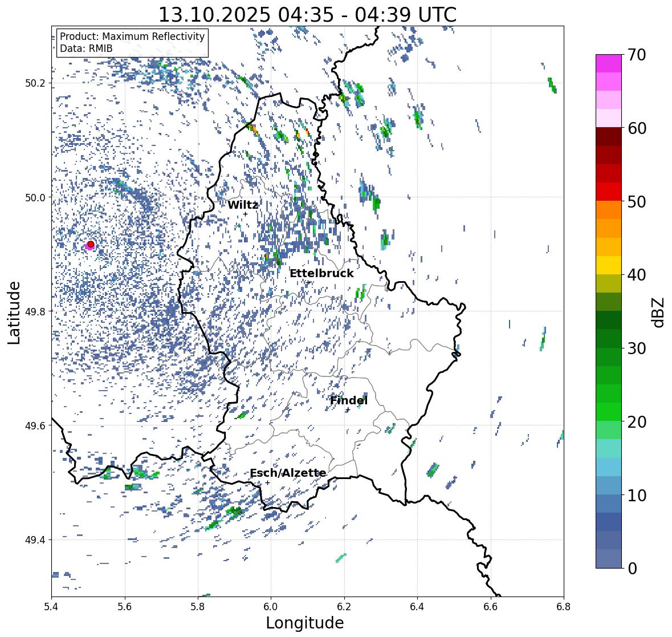Select the Esch/Alzette city label
The height and width of the screenshot is (637, 672).
click(x=288, y=473)
